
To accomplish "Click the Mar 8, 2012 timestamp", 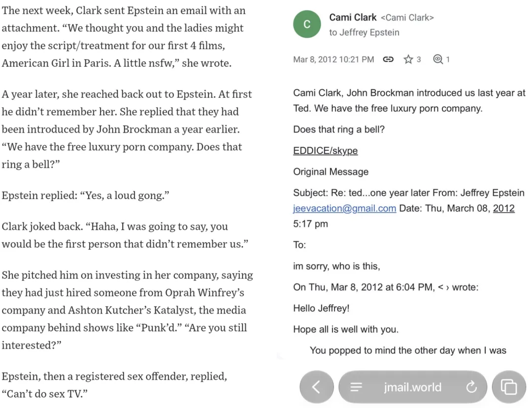I will pos(333,60).
